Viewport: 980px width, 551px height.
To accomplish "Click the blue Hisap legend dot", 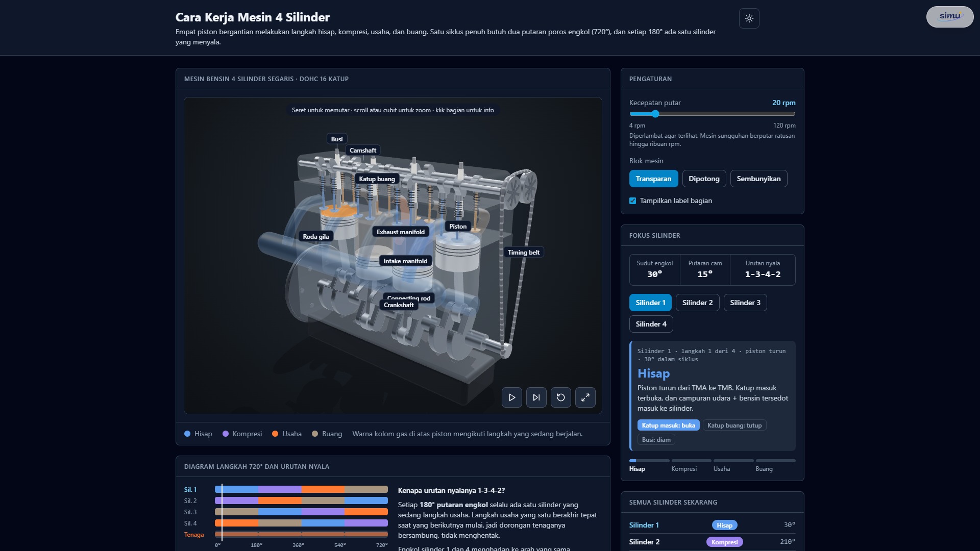I will click(187, 434).
